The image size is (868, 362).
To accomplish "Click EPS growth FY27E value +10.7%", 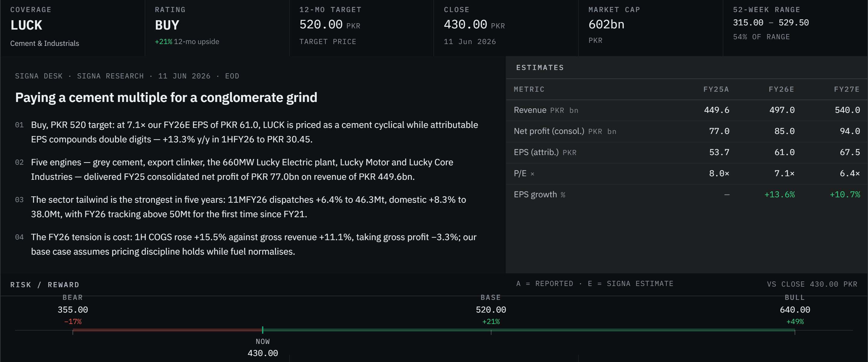I will 845,195.
